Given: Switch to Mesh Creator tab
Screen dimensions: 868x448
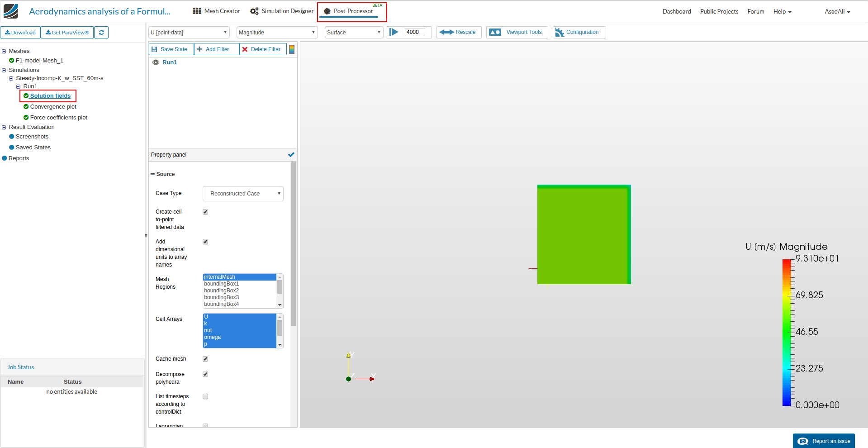Looking at the screenshot, I should 217,11.
